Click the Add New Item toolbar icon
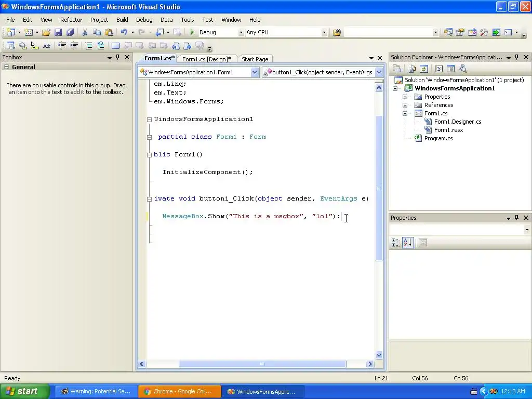Image resolution: width=532 pixels, height=399 pixels. point(29,32)
